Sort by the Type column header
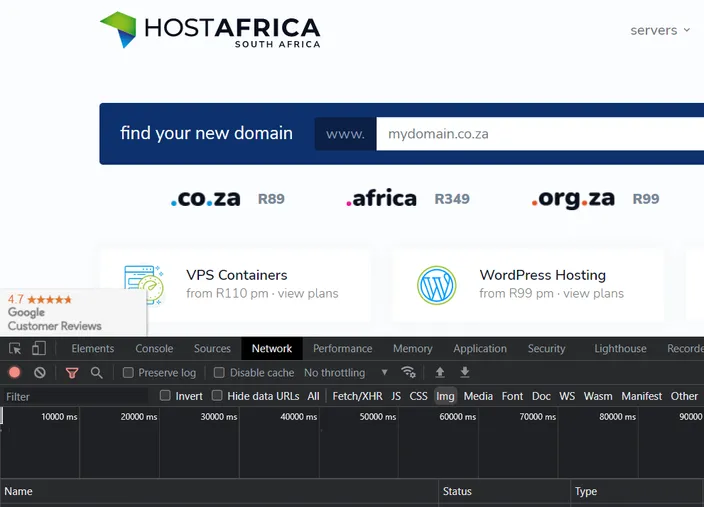 (x=636, y=491)
